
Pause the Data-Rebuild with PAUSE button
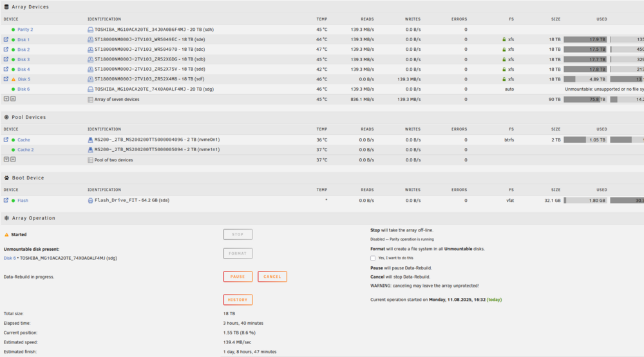(238, 277)
